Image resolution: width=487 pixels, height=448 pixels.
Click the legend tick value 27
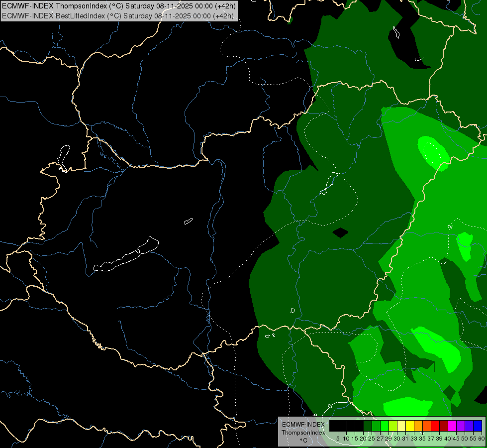point(380,439)
